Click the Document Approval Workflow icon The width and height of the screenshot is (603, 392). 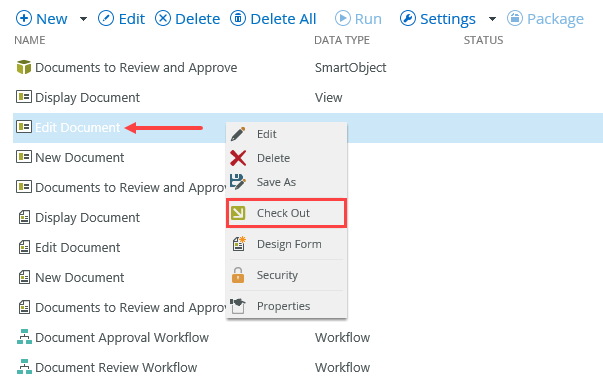click(x=24, y=337)
